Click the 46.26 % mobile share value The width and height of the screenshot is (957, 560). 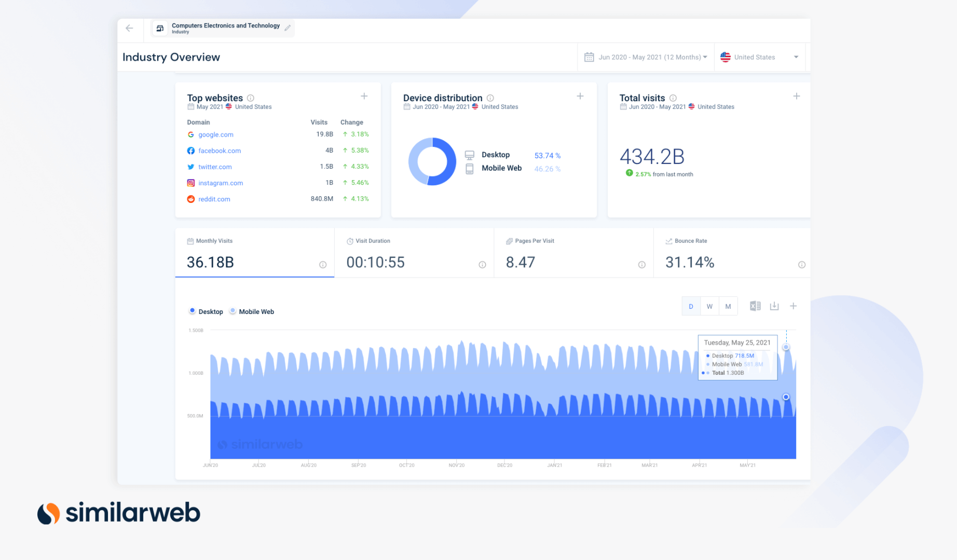[x=548, y=169]
